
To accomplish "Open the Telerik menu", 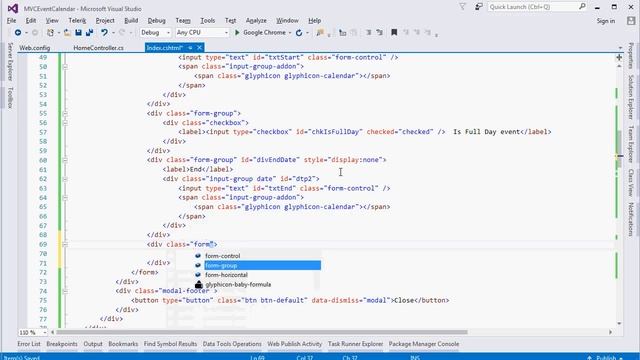I will click(x=77, y=20).
